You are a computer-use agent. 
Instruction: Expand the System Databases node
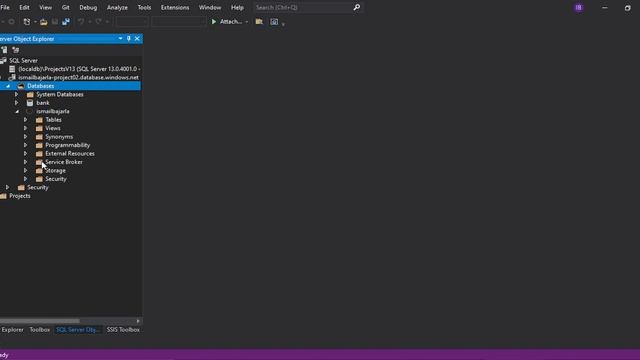(16, 95)
